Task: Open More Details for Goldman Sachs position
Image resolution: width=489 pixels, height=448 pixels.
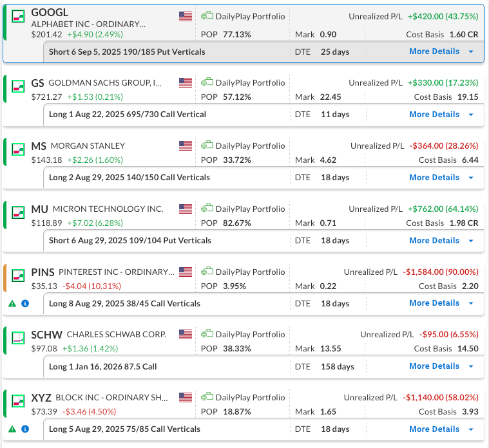Action: pyautogui.click(x=434, y=115)
